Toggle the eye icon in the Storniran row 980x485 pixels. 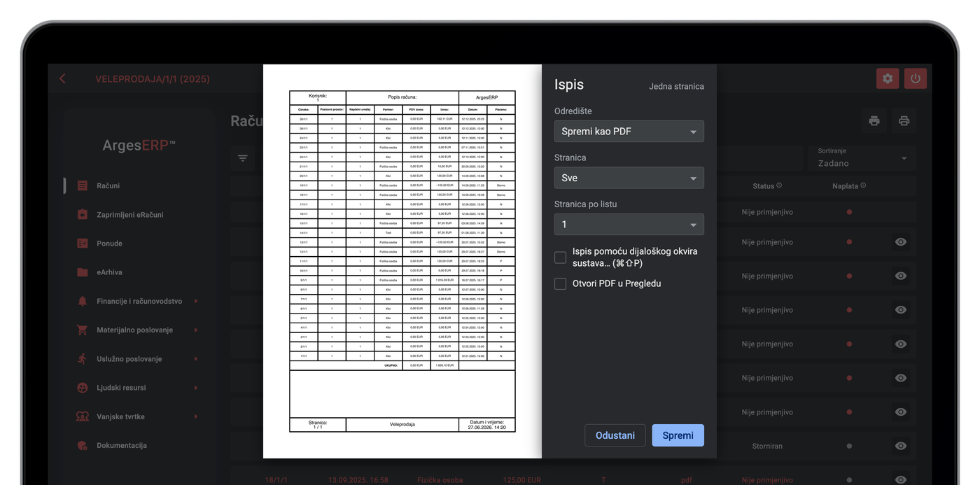(901, 446)
